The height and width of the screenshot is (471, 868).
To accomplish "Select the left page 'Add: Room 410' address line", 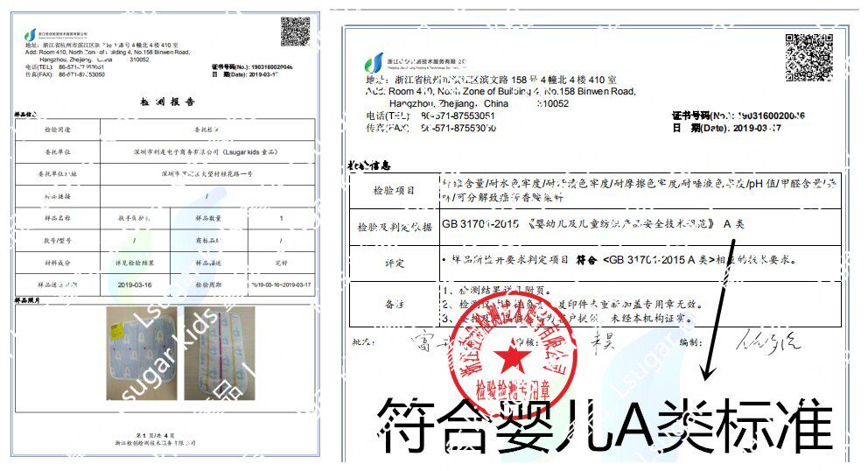I will (x=108, y=52).
